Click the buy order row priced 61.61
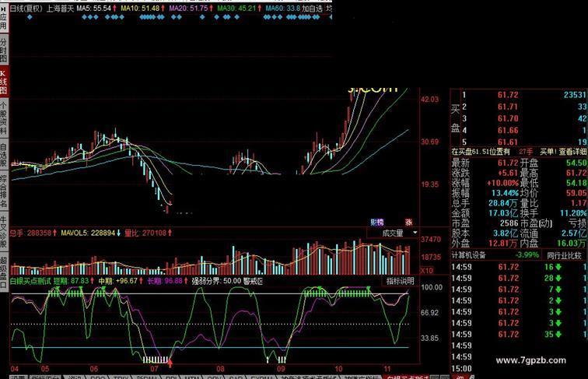 coord(523,142)
